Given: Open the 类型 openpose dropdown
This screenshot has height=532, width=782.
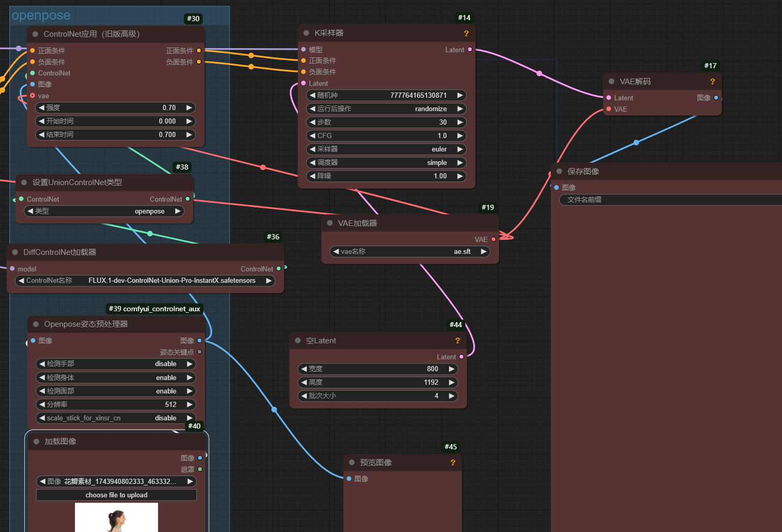Looking at the screenshot, I should click(x=104, y=211).
